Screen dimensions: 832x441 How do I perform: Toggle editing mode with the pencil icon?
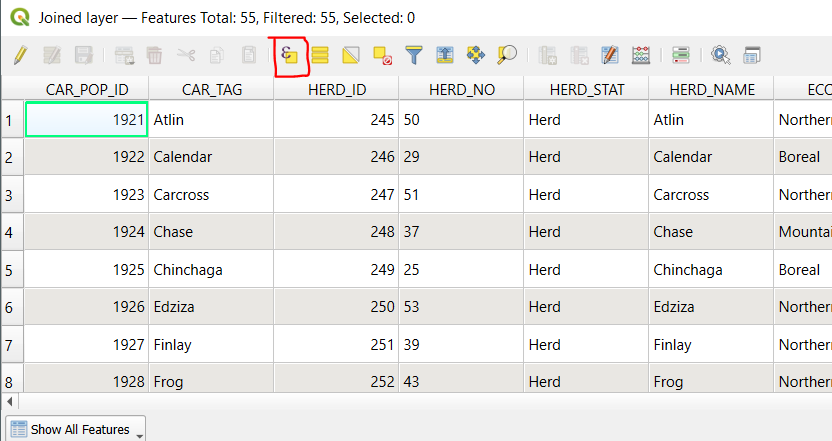20,56
